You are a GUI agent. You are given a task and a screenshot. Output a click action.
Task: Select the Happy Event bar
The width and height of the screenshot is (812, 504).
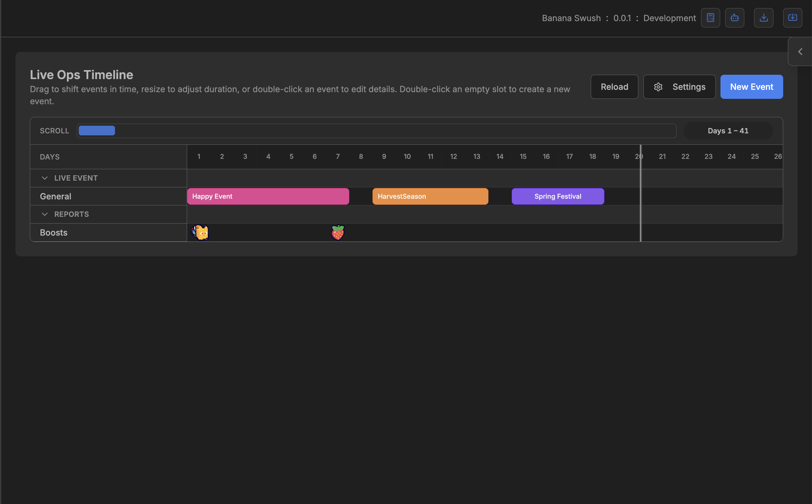(x=268, y=196)
